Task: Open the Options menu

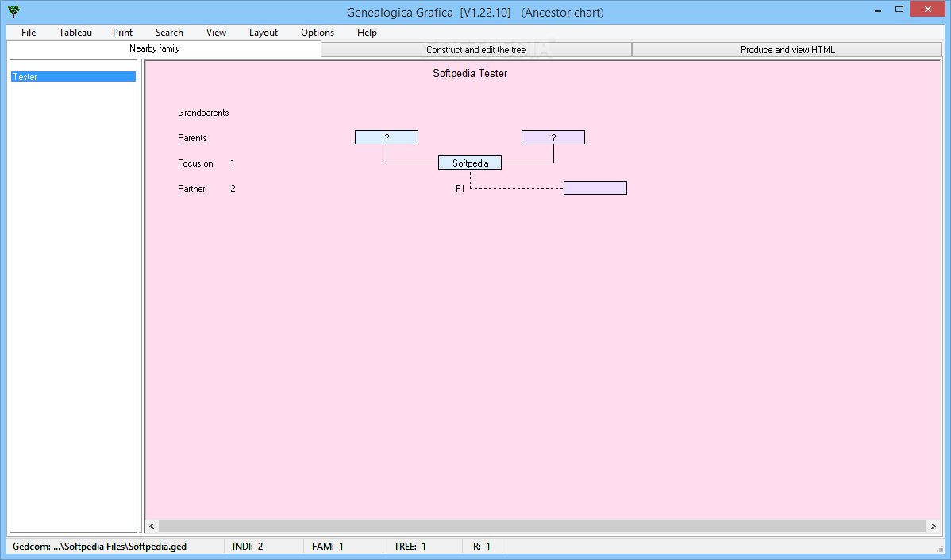Action: pyautogui.click(x=318, y=33)
